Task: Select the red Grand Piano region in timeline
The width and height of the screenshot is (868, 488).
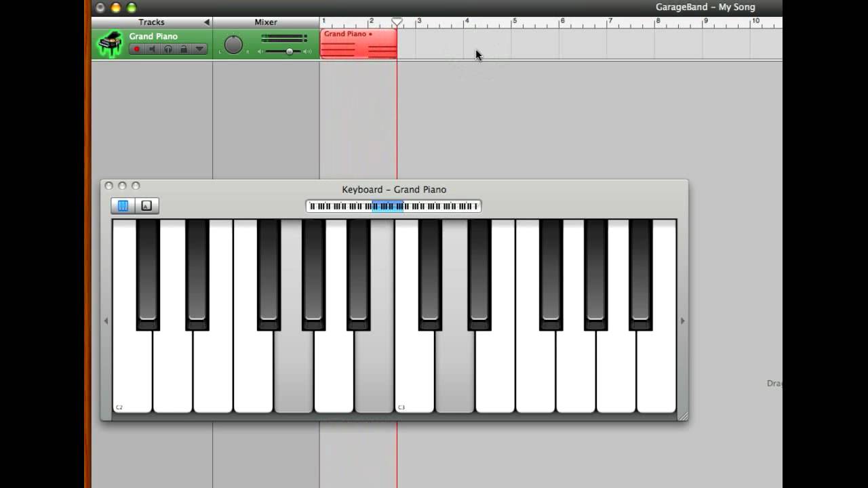Action: [358, 43]
